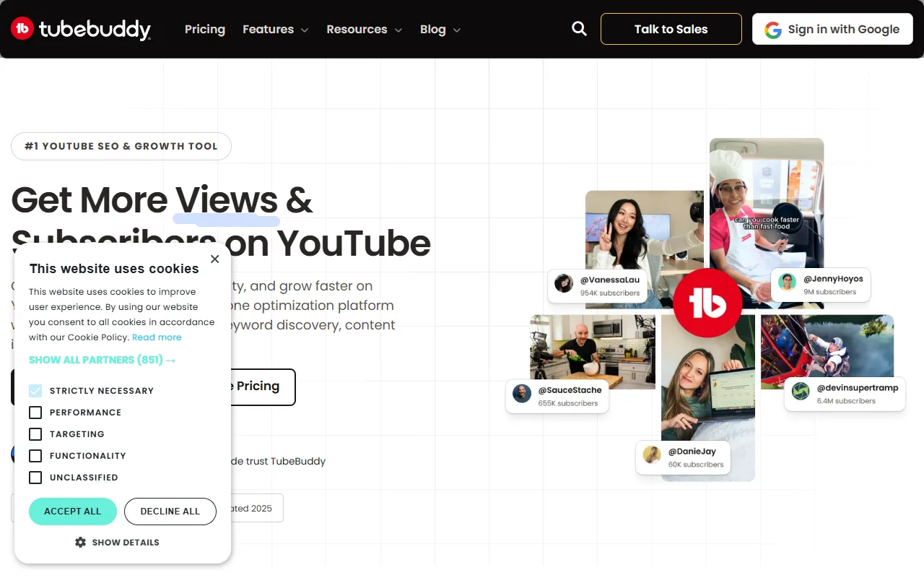Expand Show Details in cookie banner
The width and height of the screenshot is (924, 578).
pyautogui.click(x=118, y=542)
